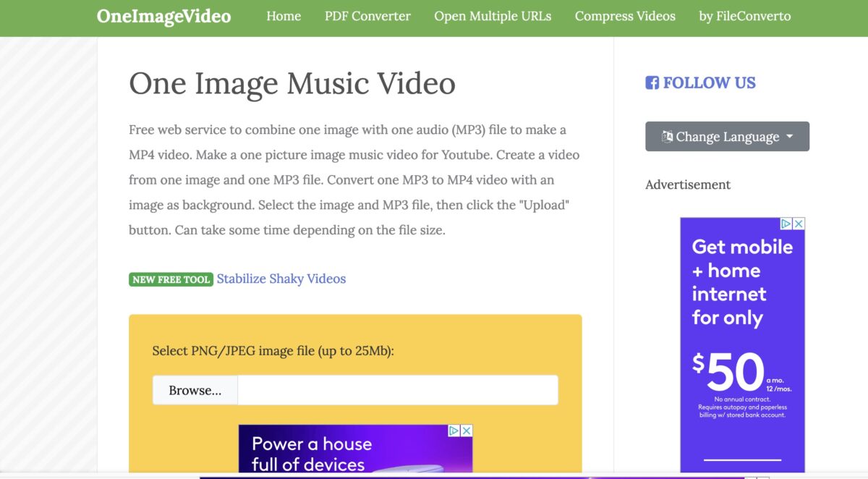Viewport: 868px width, 479px height.
Task: Expand the Change Language dropdown
Action: pyautogui.click(x=727, y=137)
